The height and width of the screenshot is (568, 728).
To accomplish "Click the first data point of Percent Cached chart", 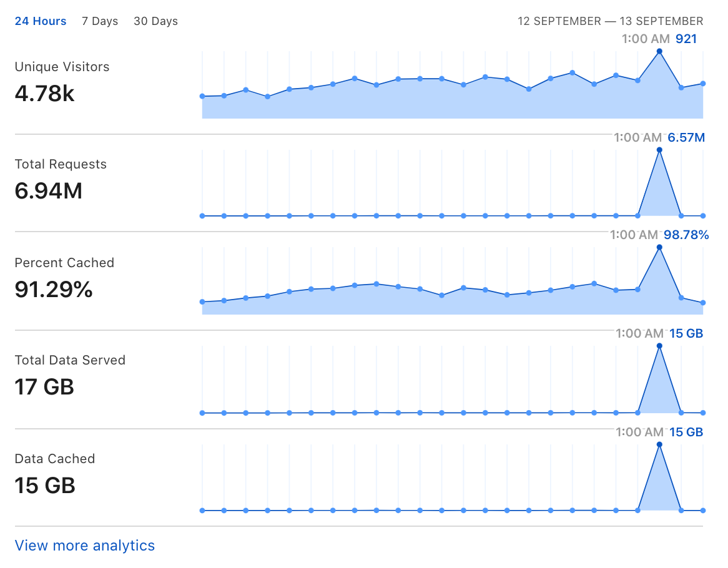I will pos(202,302).
